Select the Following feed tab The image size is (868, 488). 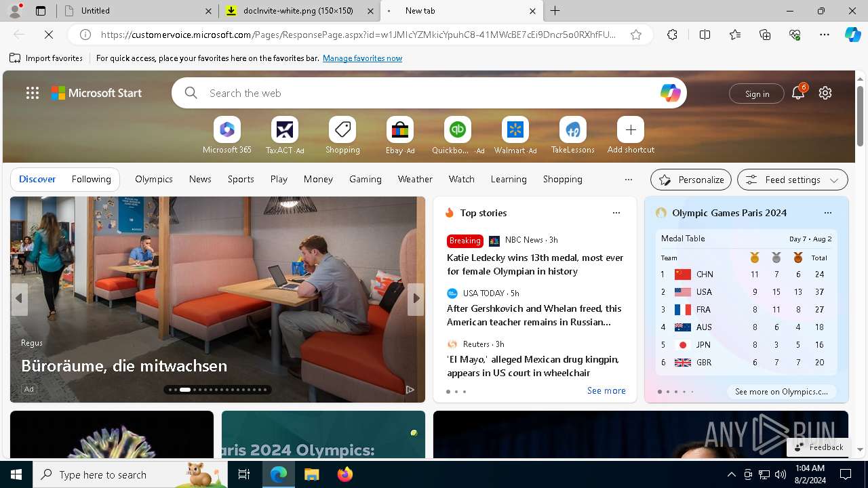click(92, 180)
